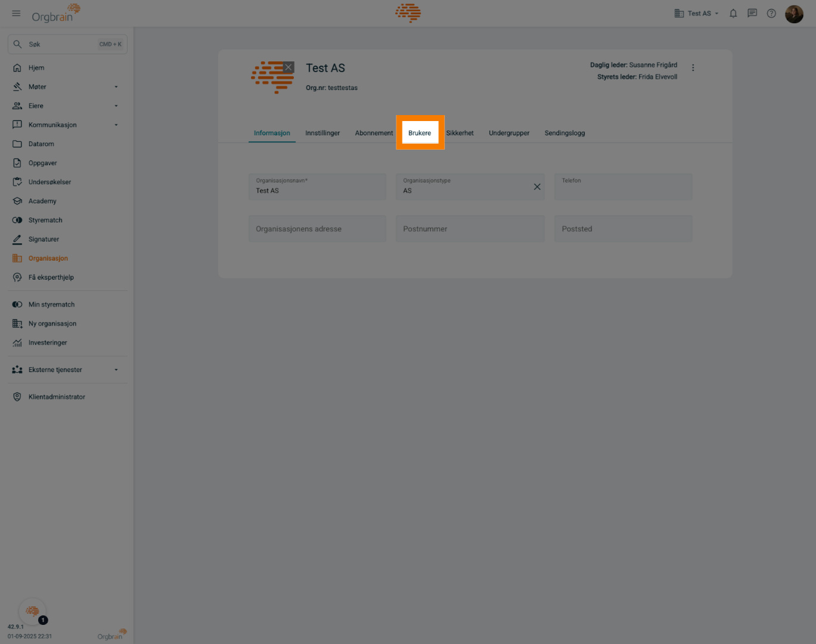
Task: Expand the Møter submenu arrow
Action: (x=116, y=87)
